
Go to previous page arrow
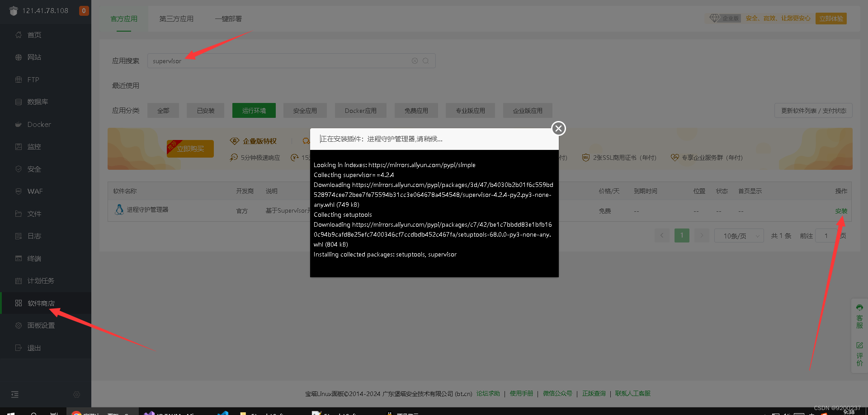[662, 235]
